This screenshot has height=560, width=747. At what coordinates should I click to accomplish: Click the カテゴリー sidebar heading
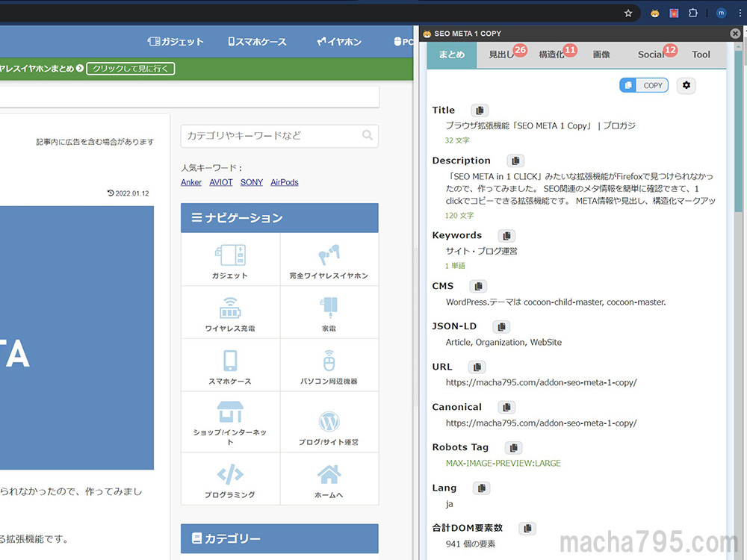point(279,538)
